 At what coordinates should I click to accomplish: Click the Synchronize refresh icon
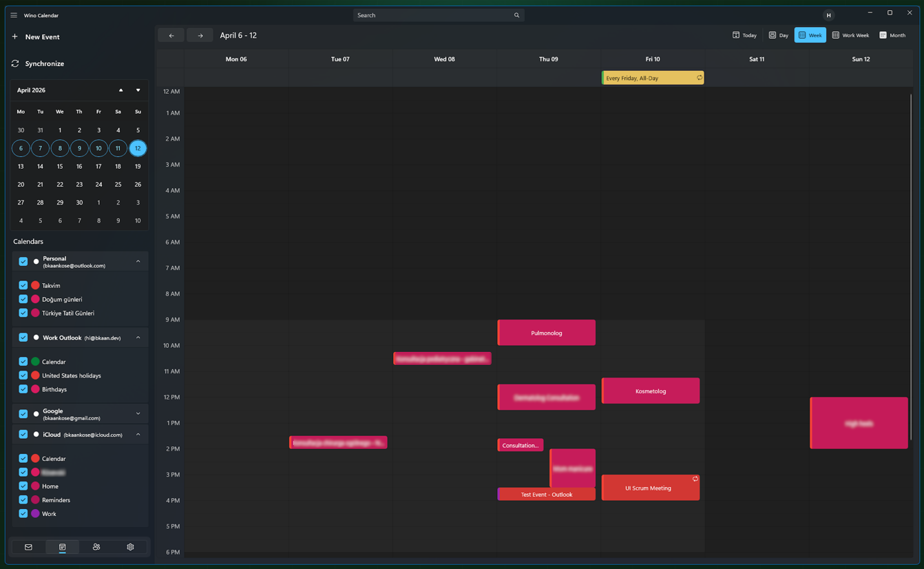(x=15, y=63)
